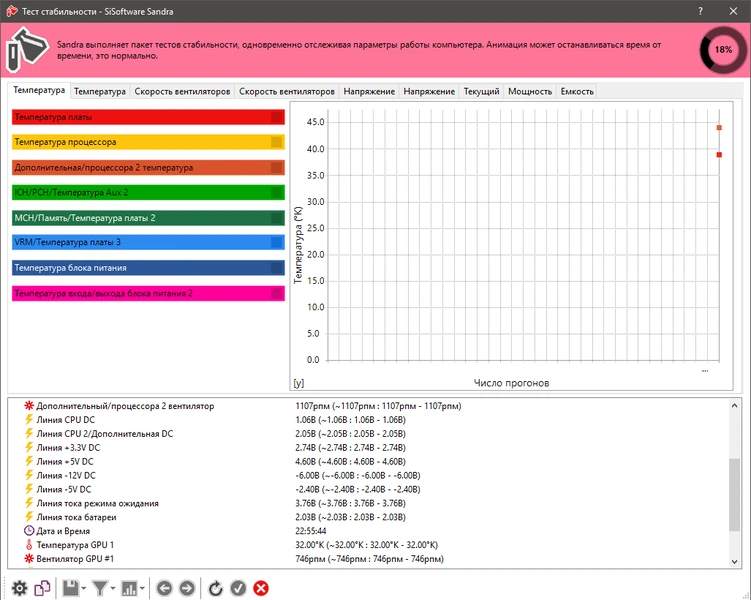Click the Sandra flask icon in the banner
Viewport: 751px width, 600px height.
(x=27, y=50)
